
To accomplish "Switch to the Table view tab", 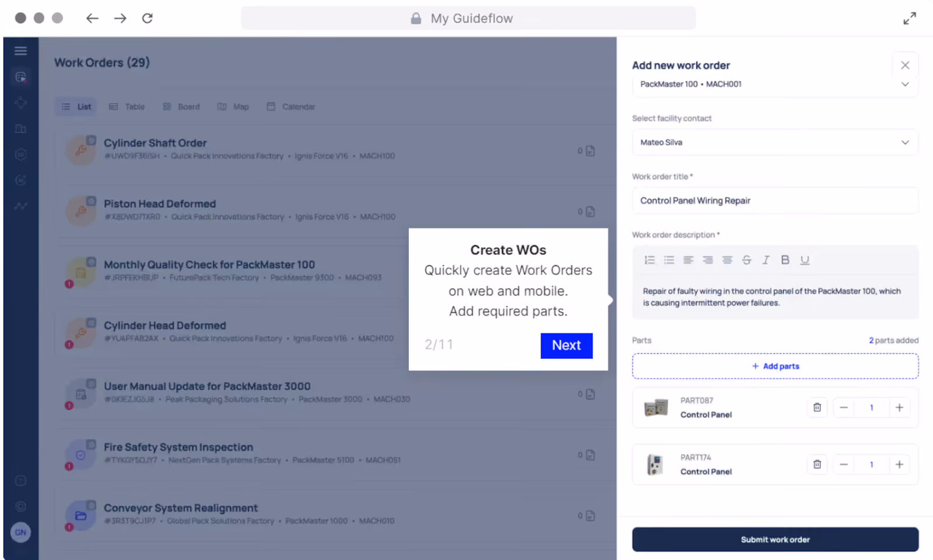I will point(127,107).
